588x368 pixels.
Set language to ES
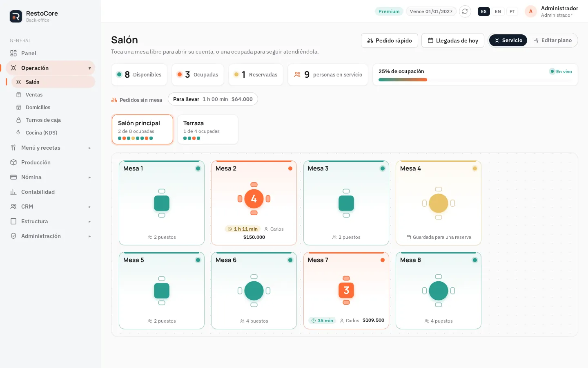484,11
